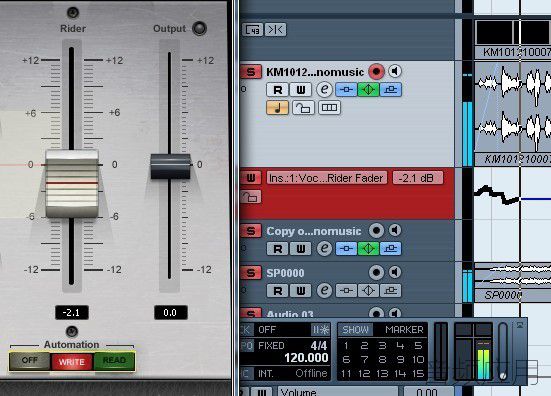Enable Read automation on KM1012...nomusic track

click(x=278, y=90)
